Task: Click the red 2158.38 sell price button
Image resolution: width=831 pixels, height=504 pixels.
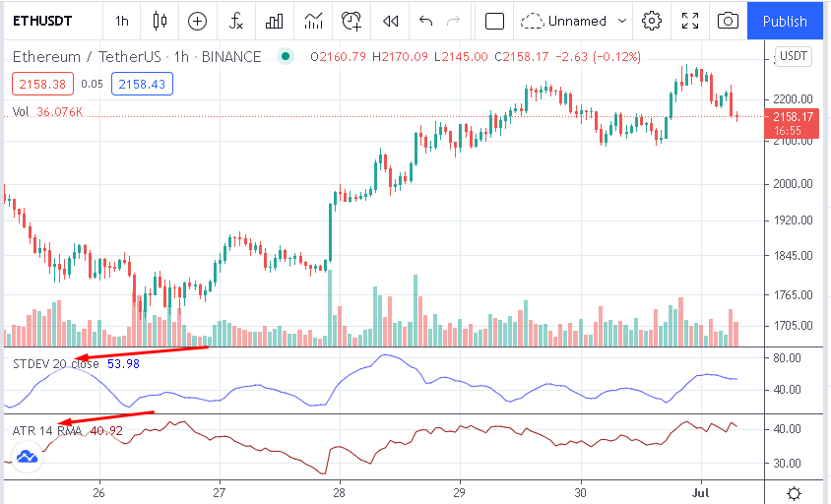Action: click(41, 85)
